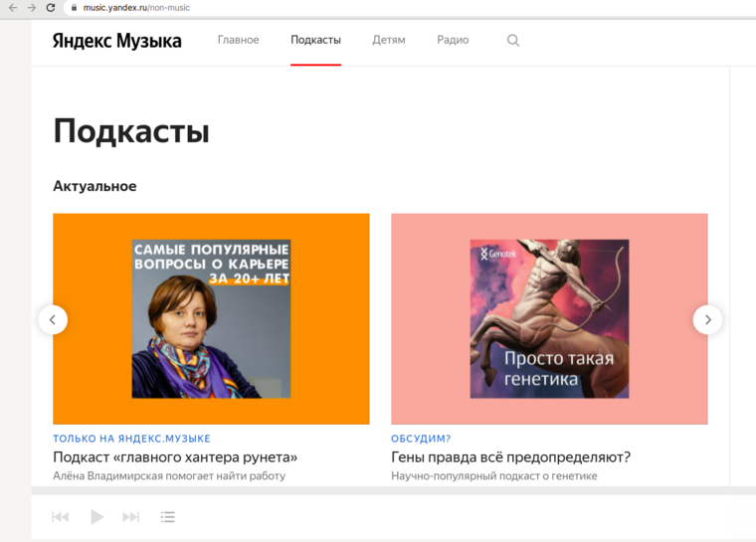Click Алёна Владимирская помогает найти работу text
The width and height of the screenshot is (756, 542).
169,476
